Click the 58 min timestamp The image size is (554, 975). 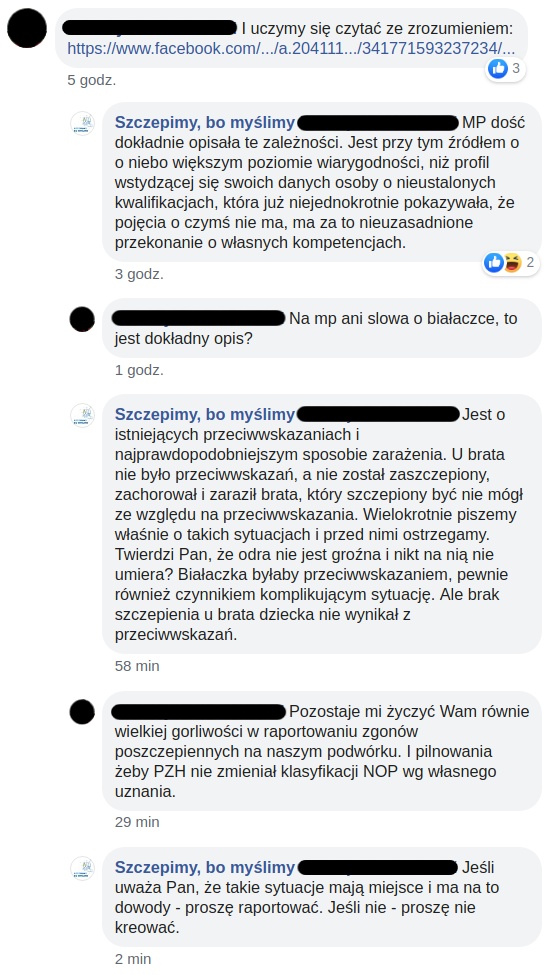[137, 666]
